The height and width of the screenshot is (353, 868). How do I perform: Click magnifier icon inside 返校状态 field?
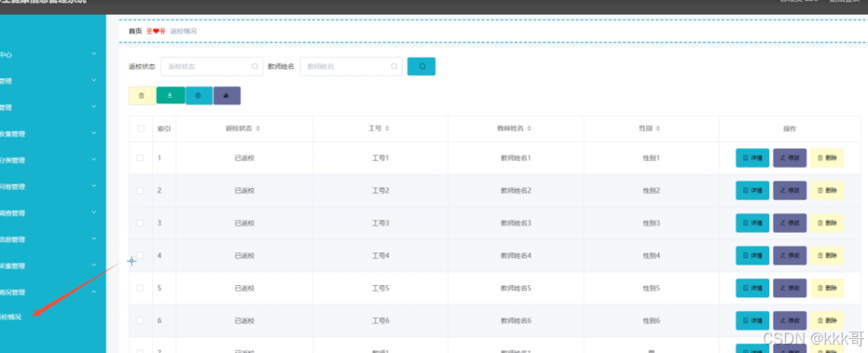255,66
